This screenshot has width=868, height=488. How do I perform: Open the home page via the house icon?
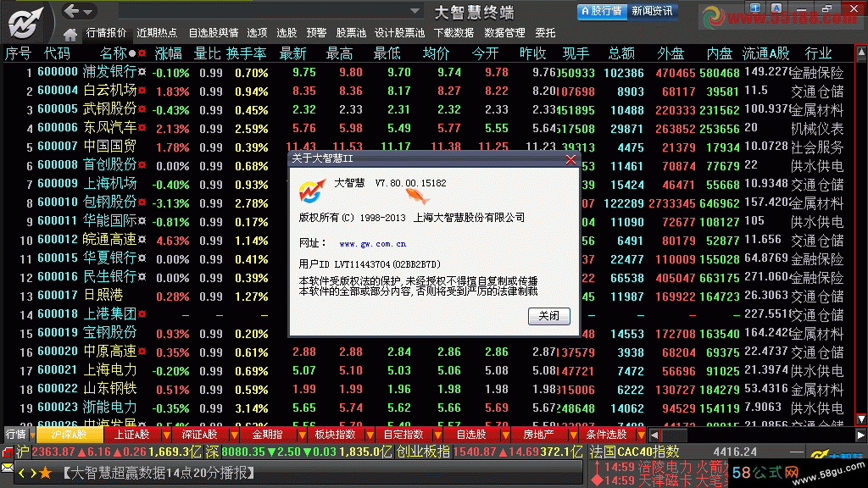70,34
